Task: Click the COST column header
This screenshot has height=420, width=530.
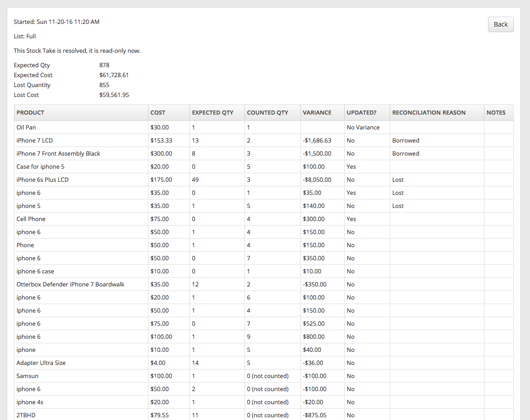Action: 158,112
